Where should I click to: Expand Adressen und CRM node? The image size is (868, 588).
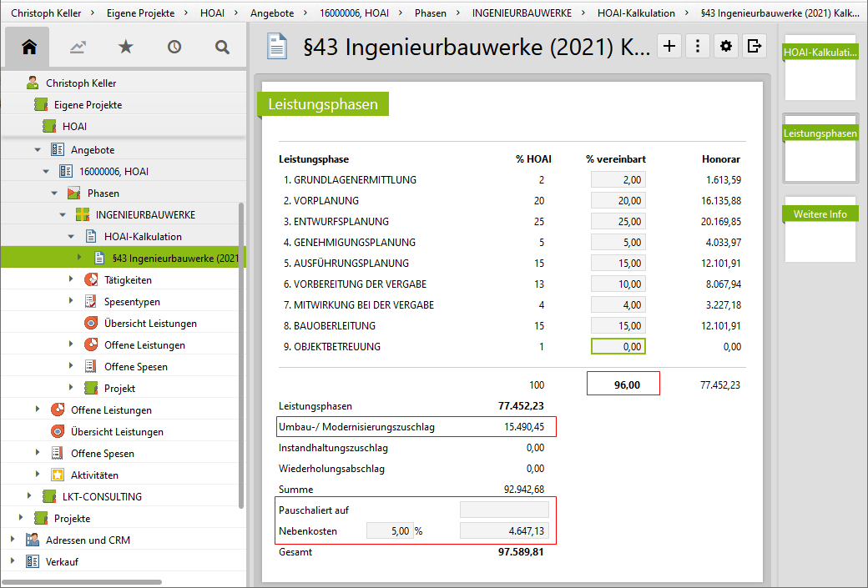pos(13,540)
